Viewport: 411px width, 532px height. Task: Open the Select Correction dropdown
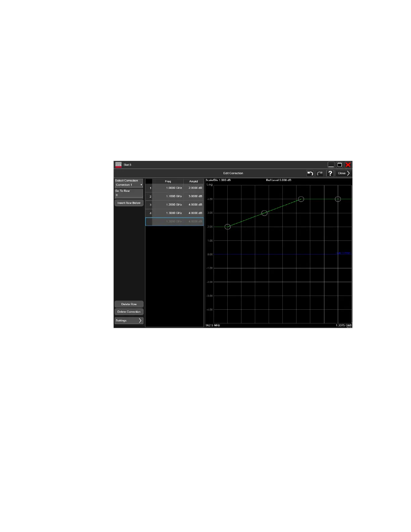[x=129, y=183]
